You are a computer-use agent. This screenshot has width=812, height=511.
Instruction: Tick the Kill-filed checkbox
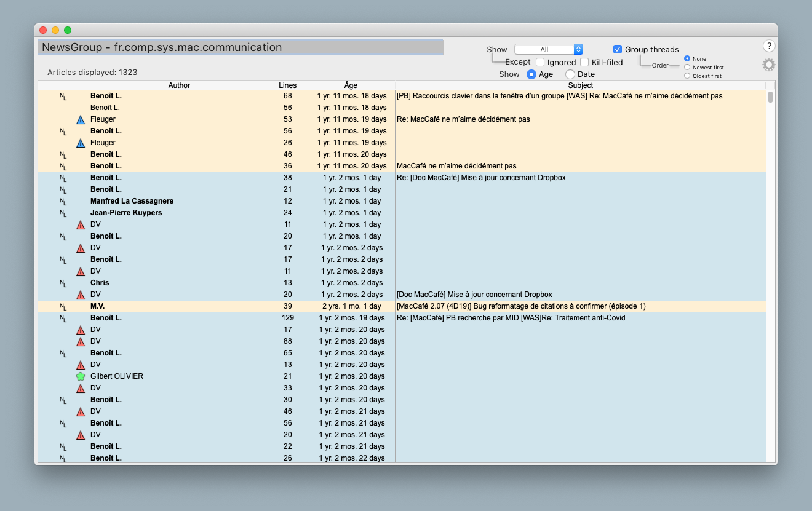584,62
